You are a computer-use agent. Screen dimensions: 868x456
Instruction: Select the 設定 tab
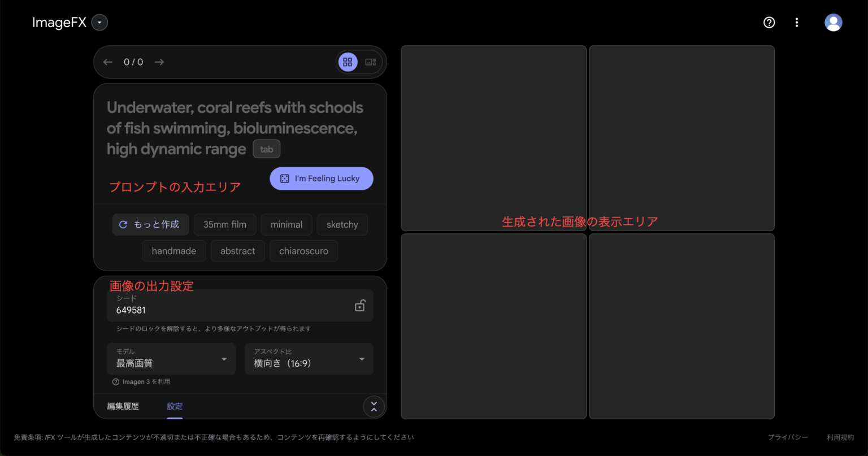pyautogui.click(x=175, y=406)
